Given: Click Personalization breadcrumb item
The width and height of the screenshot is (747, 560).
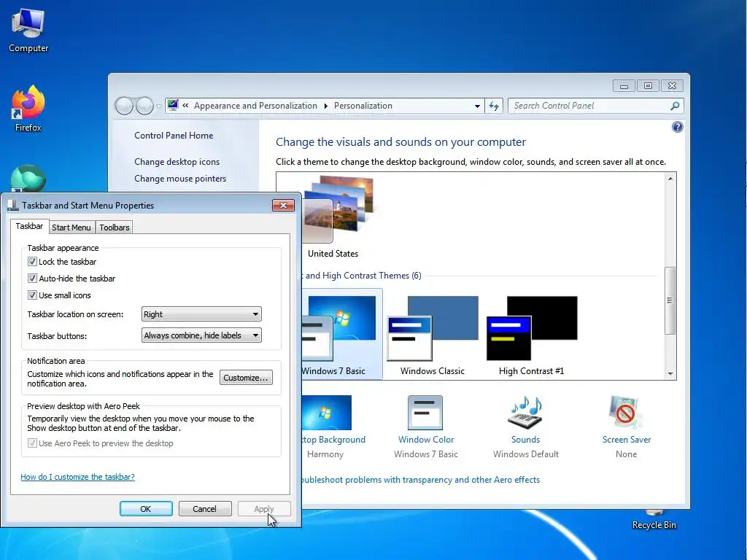Looking at the screenshot, I should tap(363, 106).
